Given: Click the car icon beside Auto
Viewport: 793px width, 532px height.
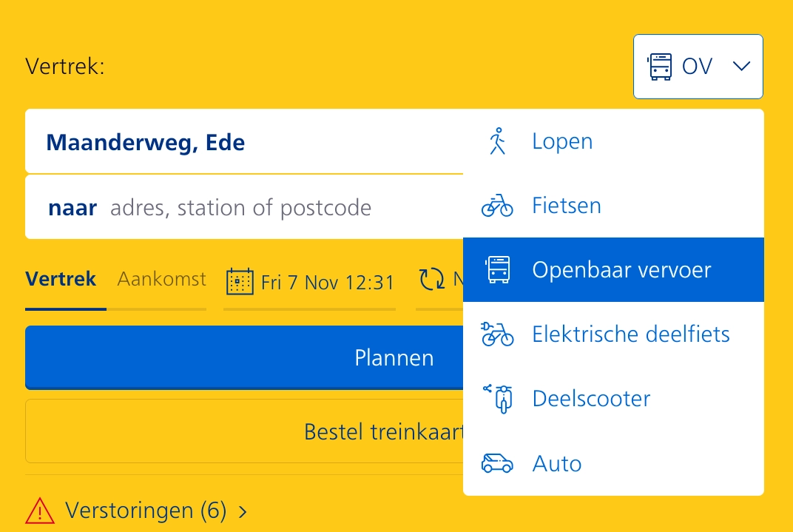Looking at the screenshot, I should tap(497, 464).
